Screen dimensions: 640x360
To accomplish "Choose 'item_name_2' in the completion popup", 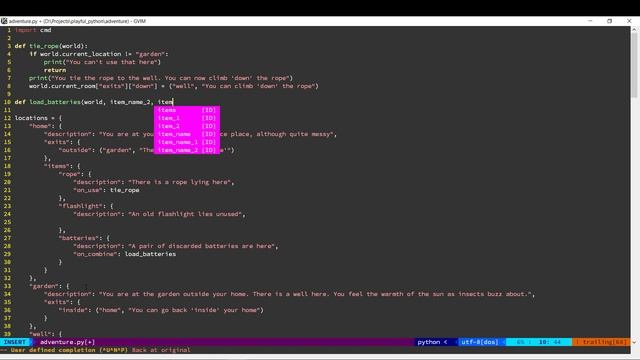I will (x=187, y=150).
